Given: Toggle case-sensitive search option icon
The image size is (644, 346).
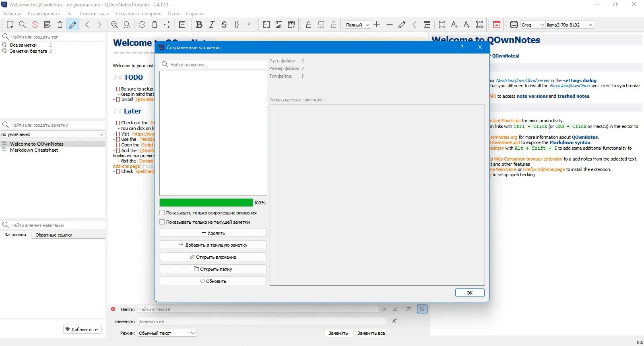Looking at the screenshot, I should point(394,321).
